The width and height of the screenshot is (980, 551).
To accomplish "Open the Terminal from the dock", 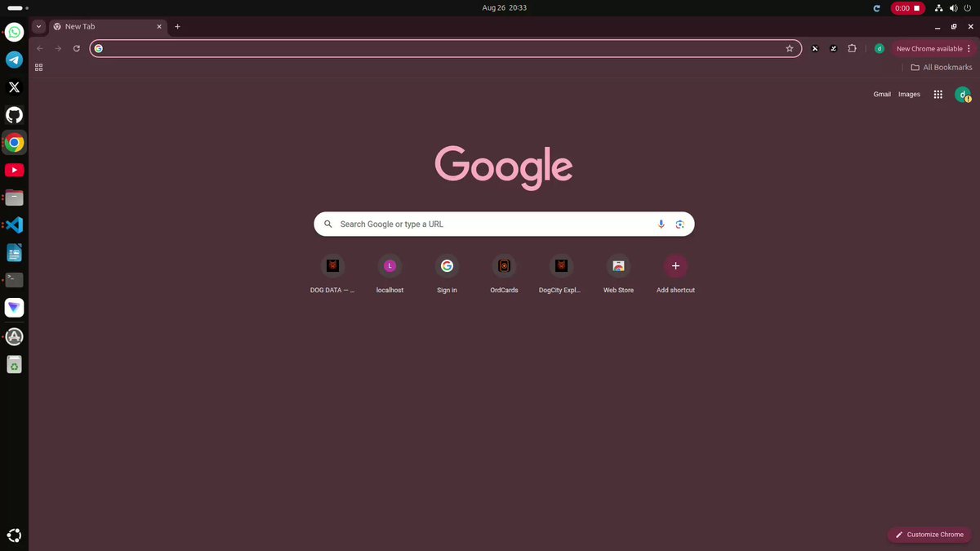I will 14,280.
